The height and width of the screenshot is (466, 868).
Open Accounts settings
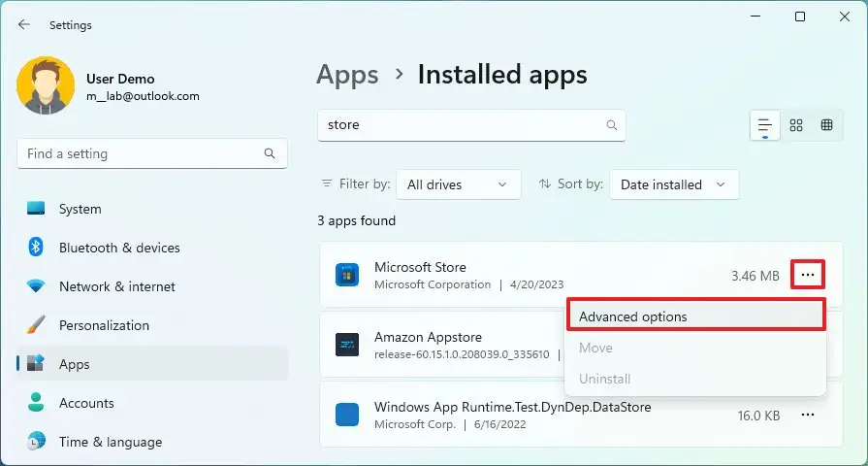coord(152,403)
